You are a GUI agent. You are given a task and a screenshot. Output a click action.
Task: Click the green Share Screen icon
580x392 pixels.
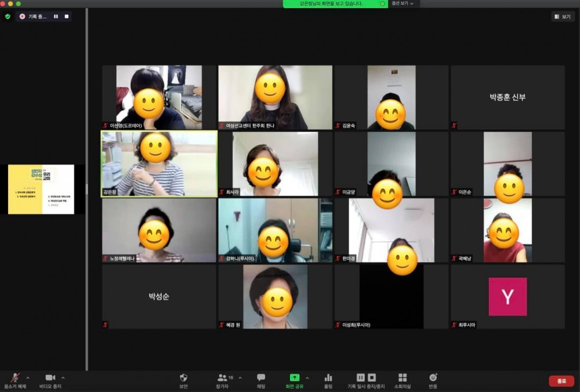(294, 378)
